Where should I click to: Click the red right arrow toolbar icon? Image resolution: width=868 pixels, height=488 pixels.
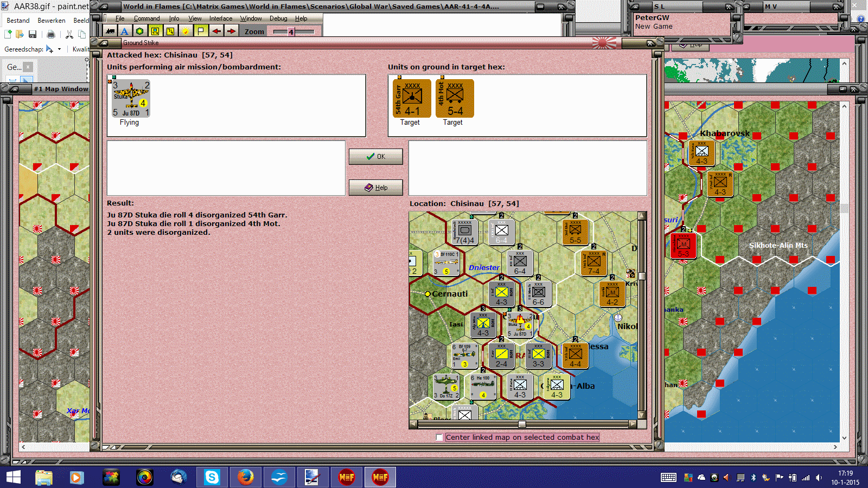pos(232,31)
